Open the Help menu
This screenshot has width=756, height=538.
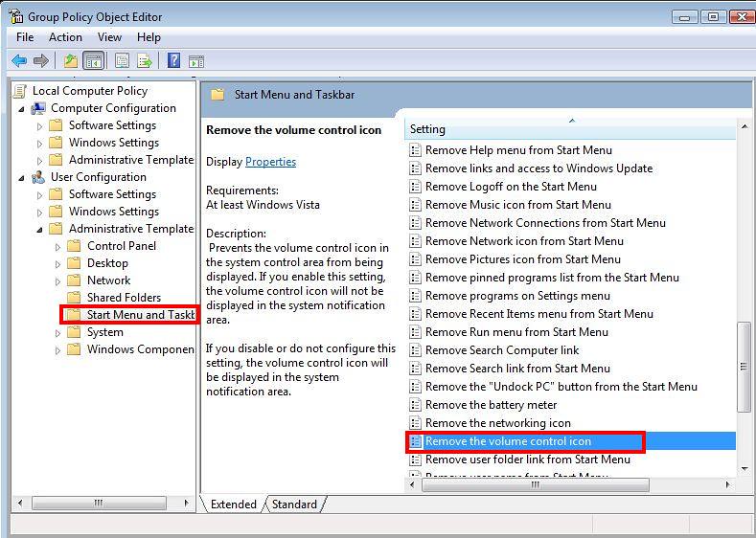tap(149, 37)
